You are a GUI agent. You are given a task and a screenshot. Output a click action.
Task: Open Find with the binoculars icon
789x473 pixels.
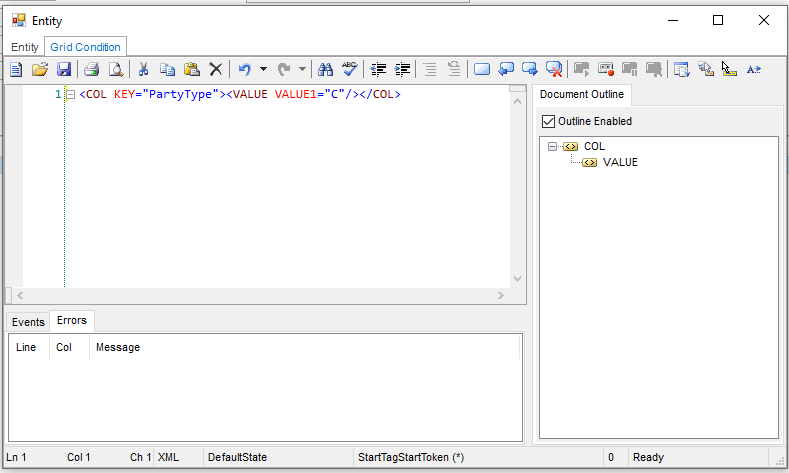tap(326, 69)
